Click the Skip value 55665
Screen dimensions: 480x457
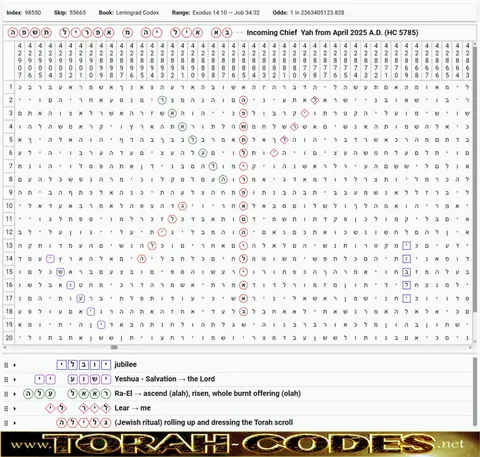point(77,13)
